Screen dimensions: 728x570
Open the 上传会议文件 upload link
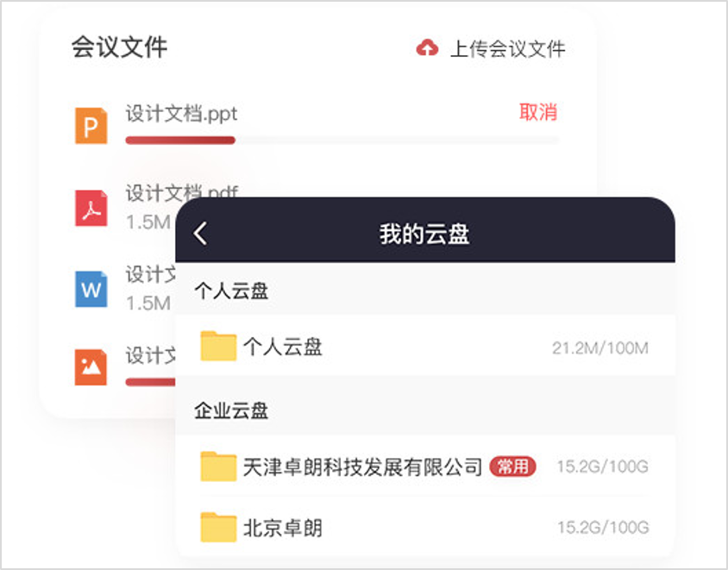tap(507, 49)
